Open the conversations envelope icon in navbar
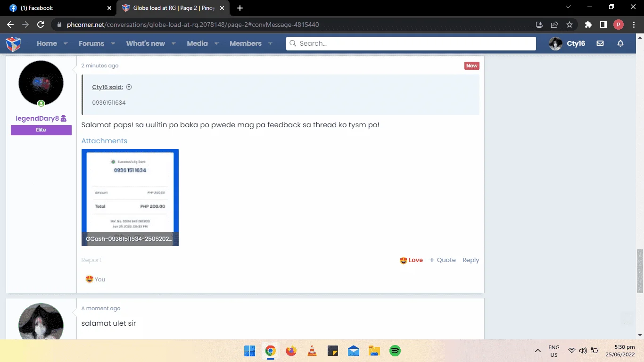Image resolution: width=644 pixels, height=362 pixels. click(x=600, y=43)
